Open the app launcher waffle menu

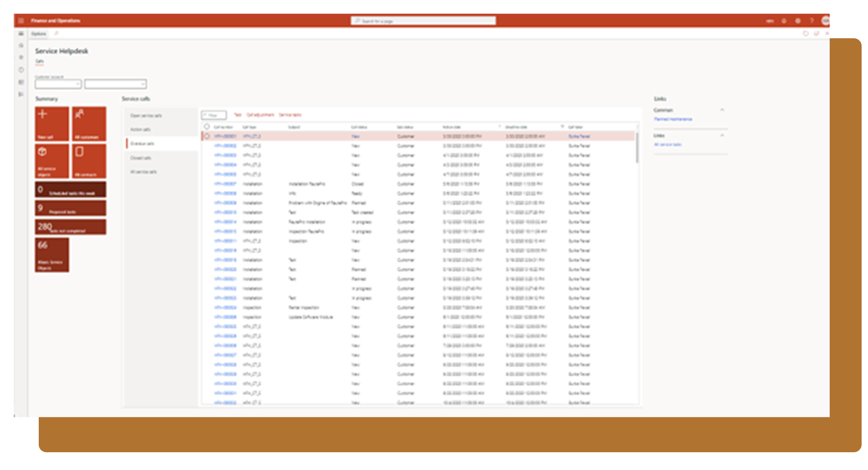pyautogui.click(x=21, y=20)
